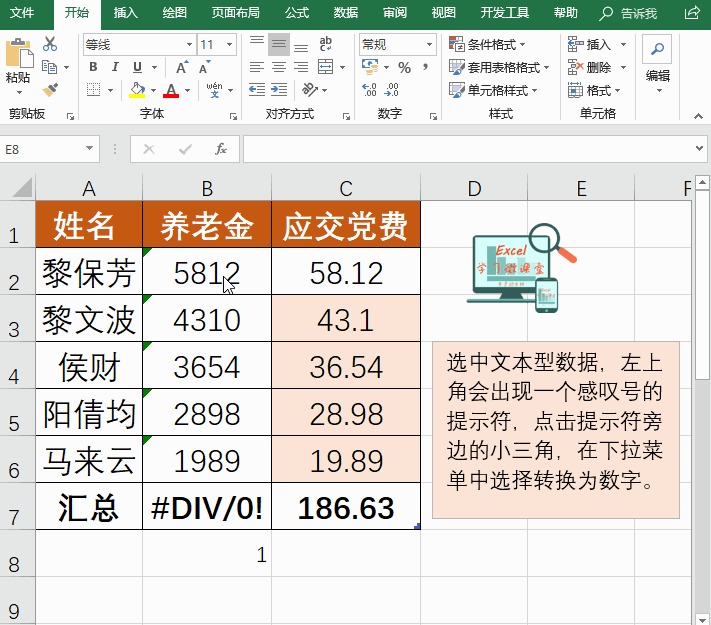This screenshot has height=625, width=711.
Task: Click the Copy icon
Action: tap(49, 67)
